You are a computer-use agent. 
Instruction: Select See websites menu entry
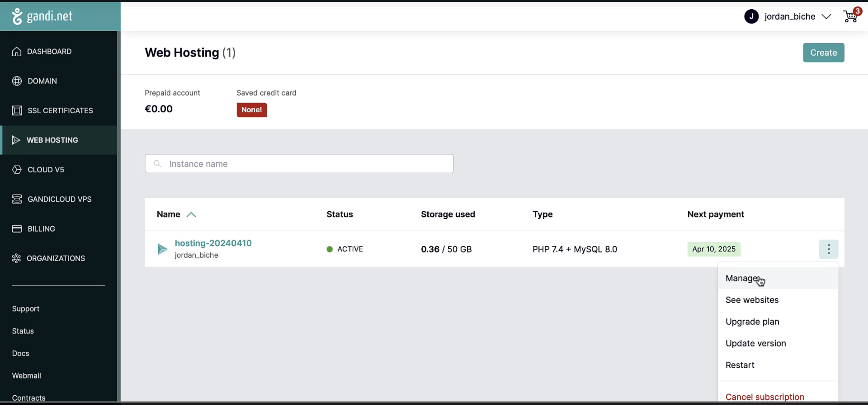(778, 300)
